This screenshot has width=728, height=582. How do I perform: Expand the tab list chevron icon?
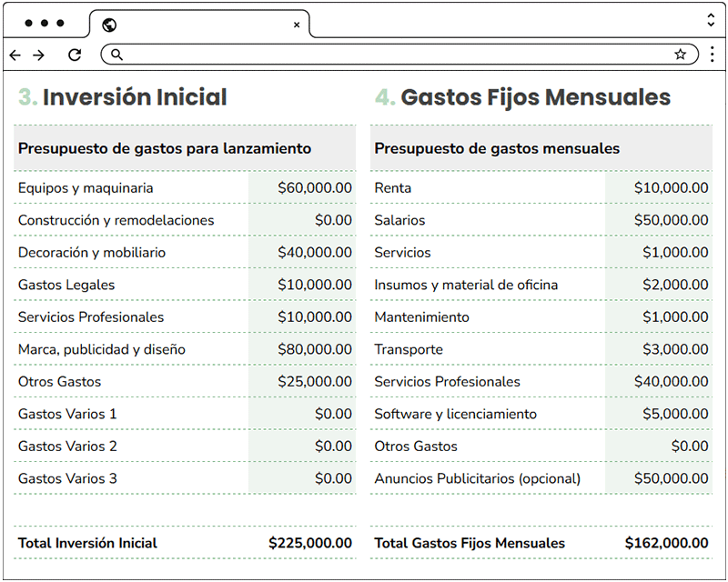(x=711, y=20)
